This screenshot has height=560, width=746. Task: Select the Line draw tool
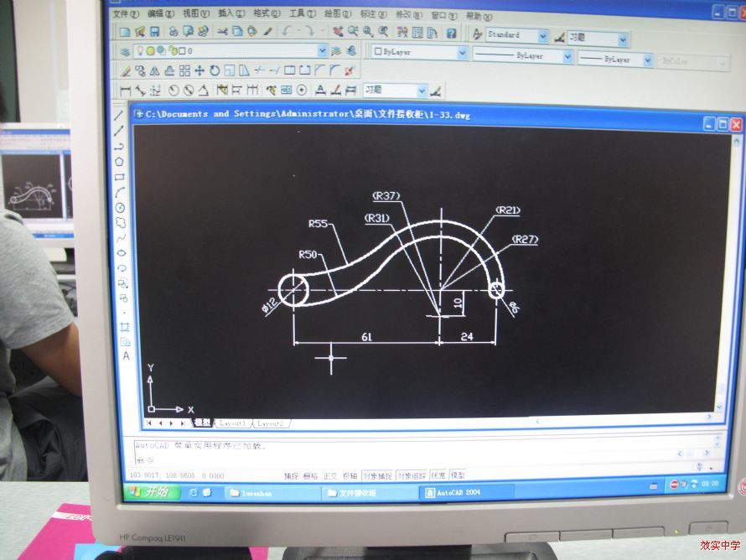coord(119,115)
